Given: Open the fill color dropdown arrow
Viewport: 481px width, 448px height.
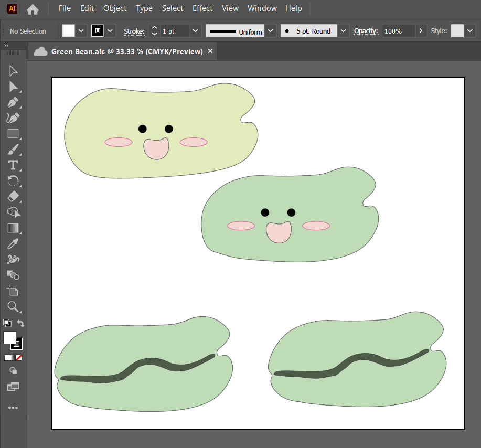Looking at the screenshot, I should (x=81, y=30).
